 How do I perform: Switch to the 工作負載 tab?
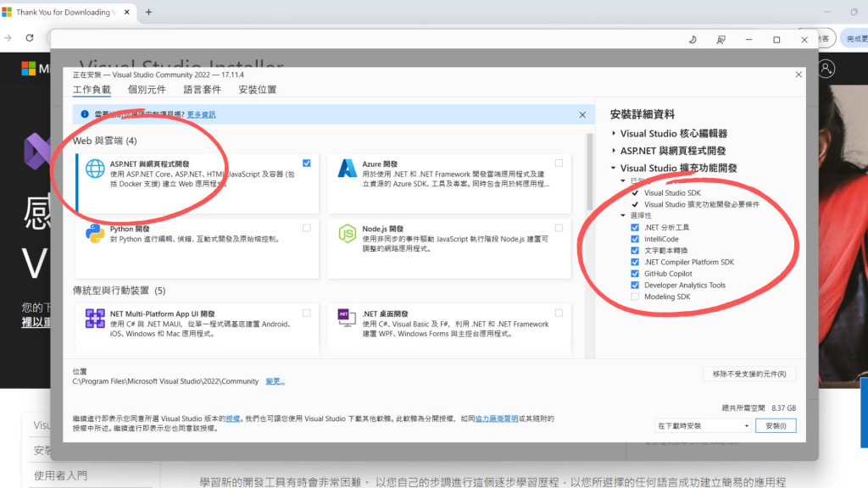click(92, 90)
